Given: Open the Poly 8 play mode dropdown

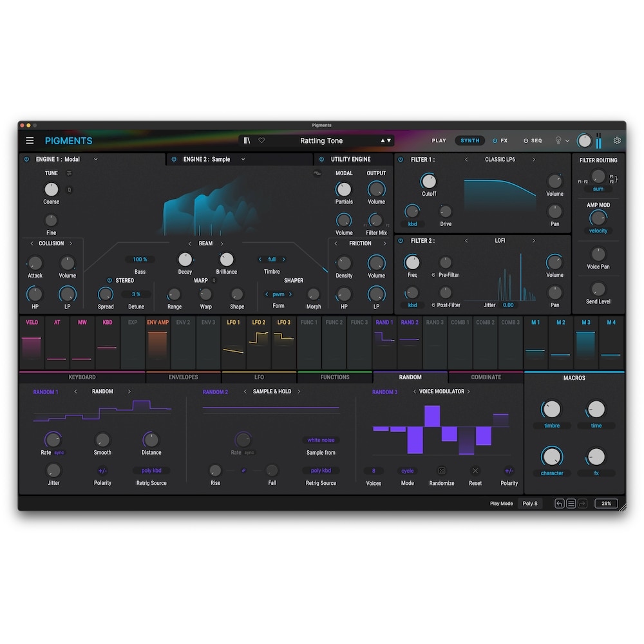Looking at the screenshot, I should [530, 504].
